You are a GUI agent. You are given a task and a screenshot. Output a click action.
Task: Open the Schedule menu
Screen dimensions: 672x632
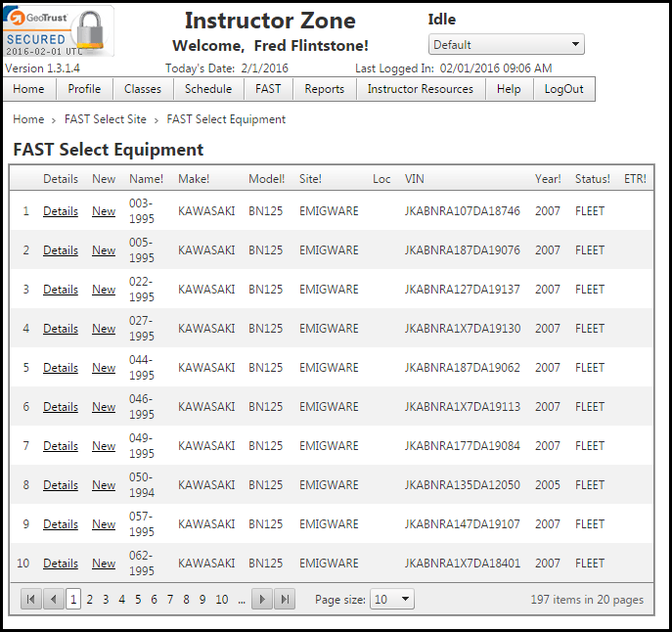tap(208, 89)
